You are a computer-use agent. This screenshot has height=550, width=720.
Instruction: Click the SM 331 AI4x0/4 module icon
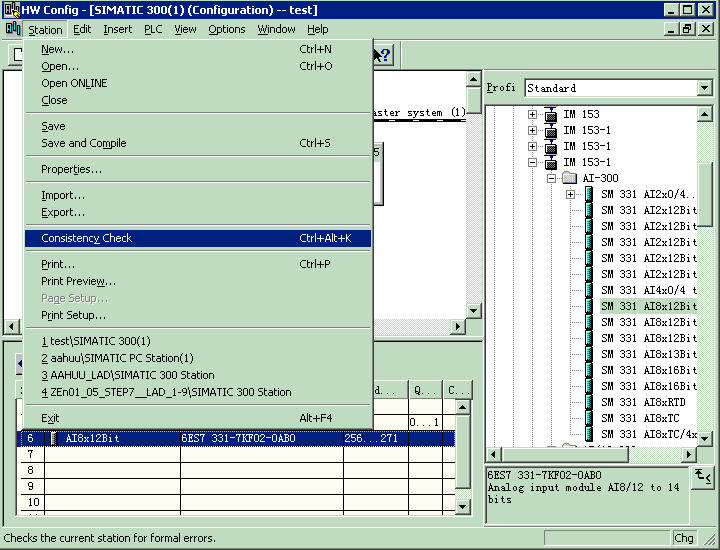(588, 290)
